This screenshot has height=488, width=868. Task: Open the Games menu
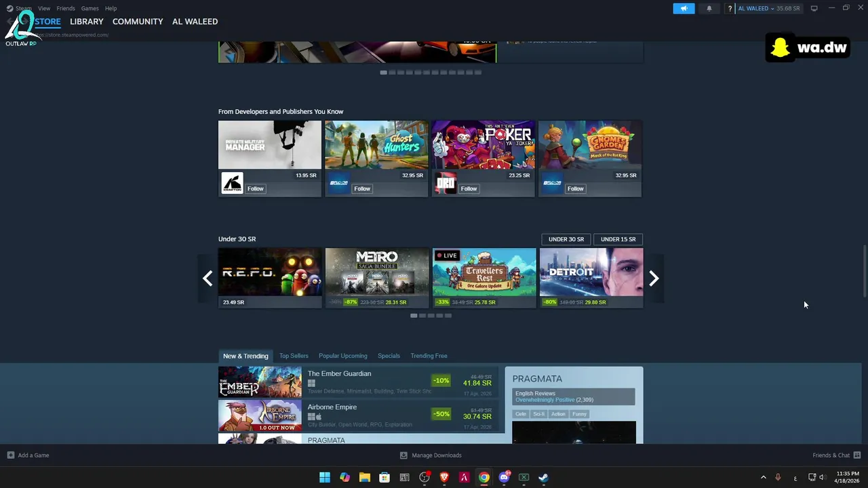[x=90, y=8]
